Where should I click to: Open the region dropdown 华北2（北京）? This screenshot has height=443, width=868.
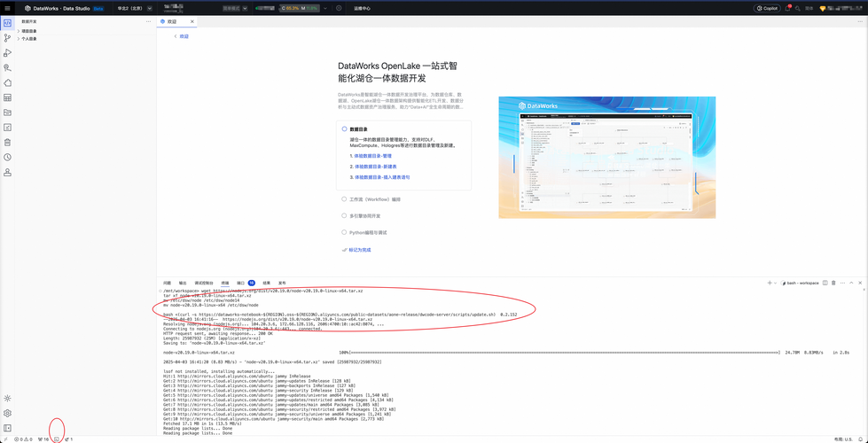click(x=134, y=8)
